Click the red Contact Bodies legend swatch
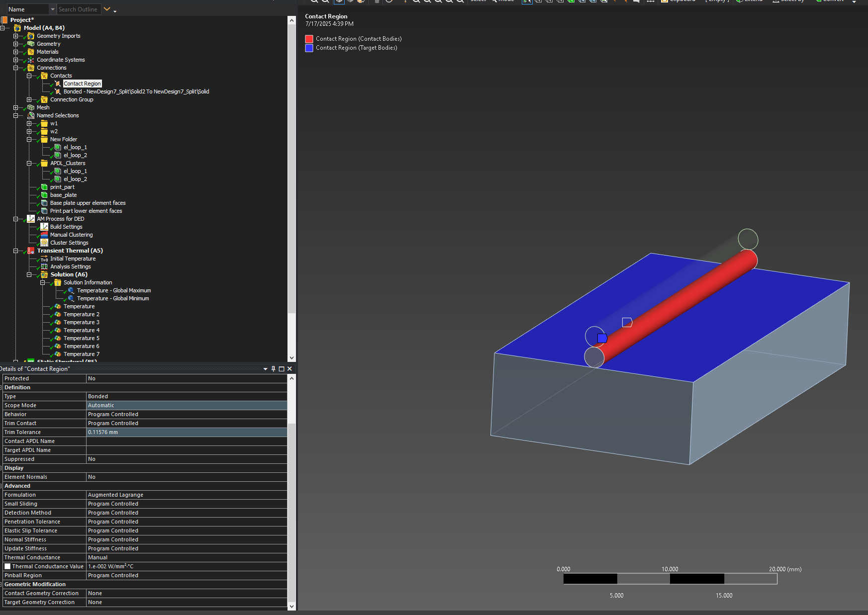The height and width of the screenshot is (615, 868). coord(309,39)
